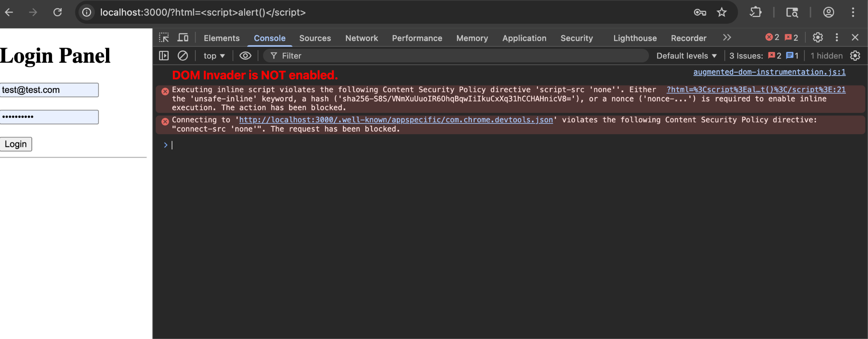This screenshot has width=868, height=339.
Task: Reload the page with the refresh icon
Action: [x=58, y=12]
